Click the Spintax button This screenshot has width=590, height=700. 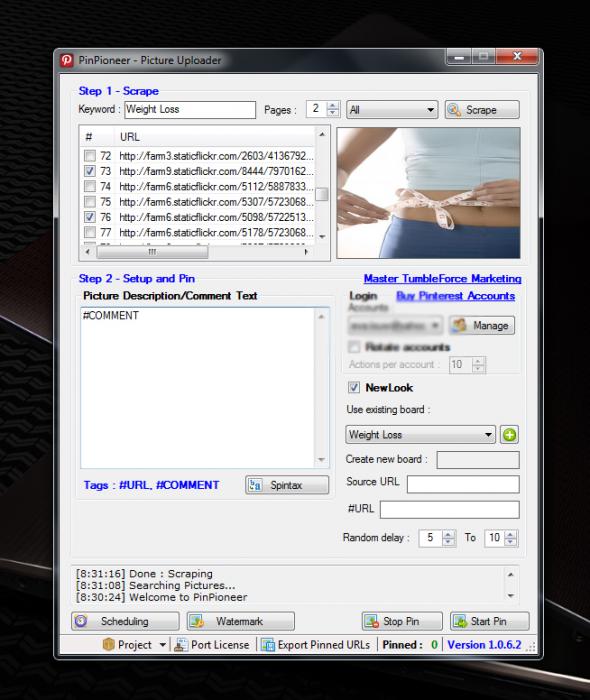click(287, 485)
